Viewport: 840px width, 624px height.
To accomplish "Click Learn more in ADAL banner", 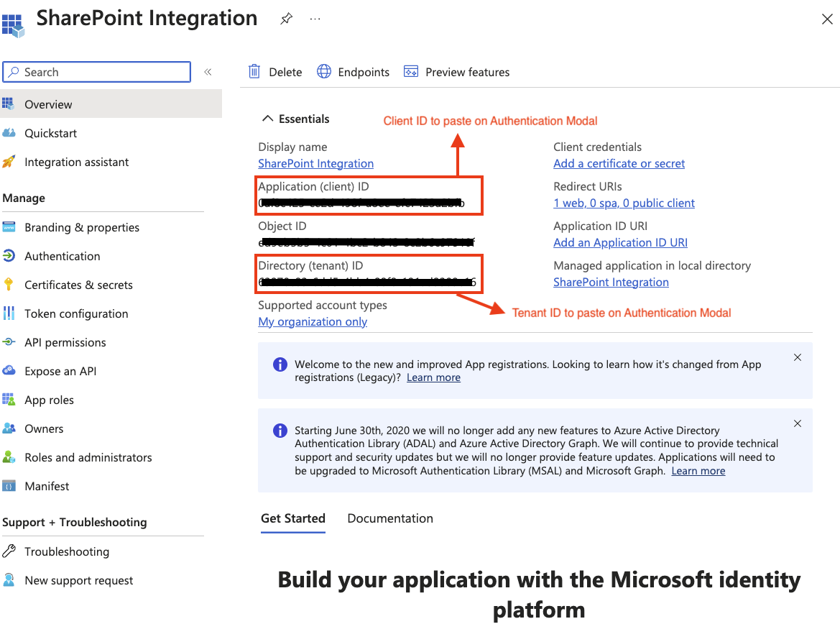I will coord(698,471).
